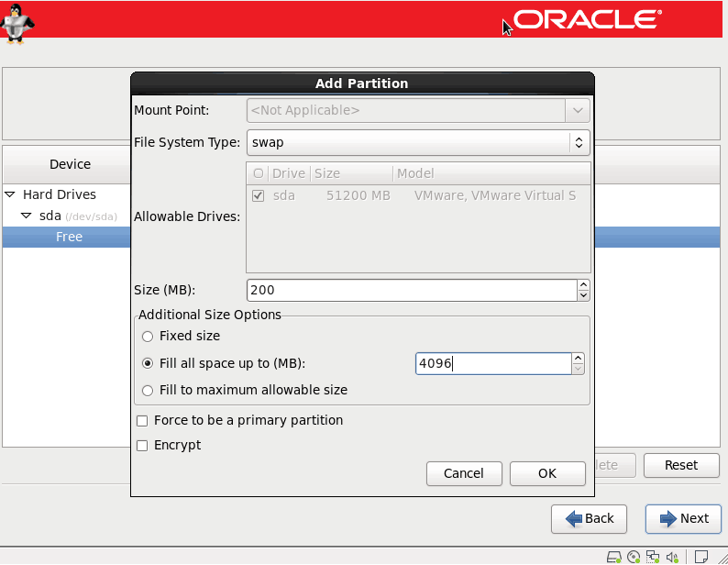The width and height of the screenshot is (728, 565).
Task: Click the sound speaker status bar icon
Action: pos(672,557)
